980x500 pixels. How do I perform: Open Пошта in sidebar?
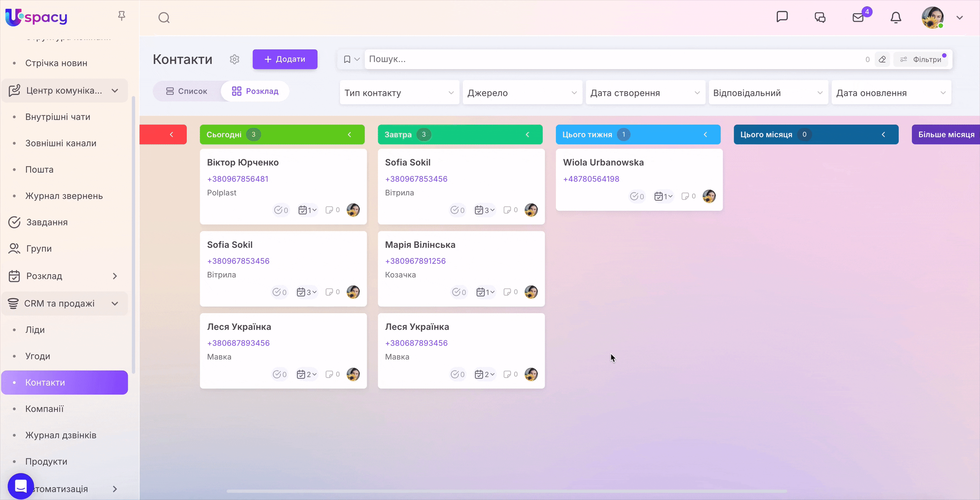[39, 170]
